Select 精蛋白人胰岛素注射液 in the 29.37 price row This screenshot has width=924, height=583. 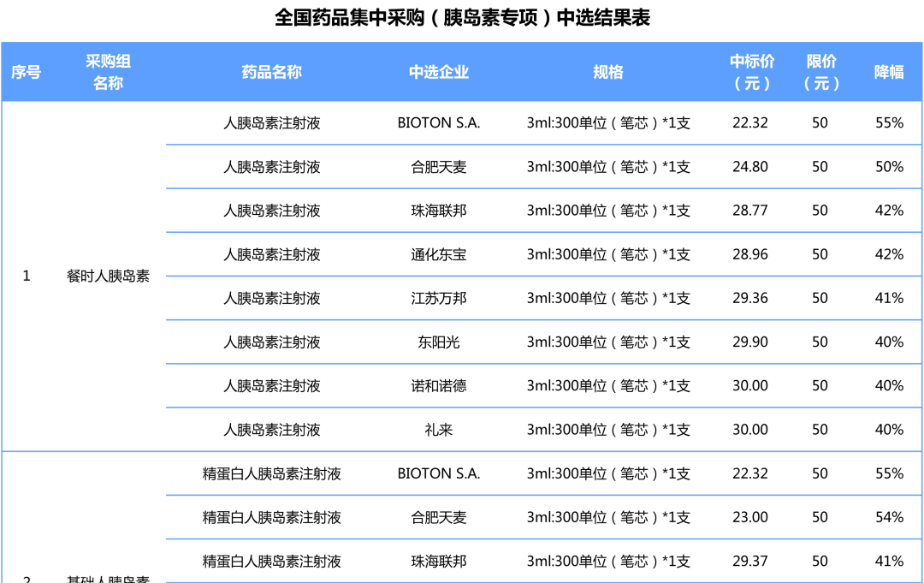pyautogui.click(x=272, y=562)
